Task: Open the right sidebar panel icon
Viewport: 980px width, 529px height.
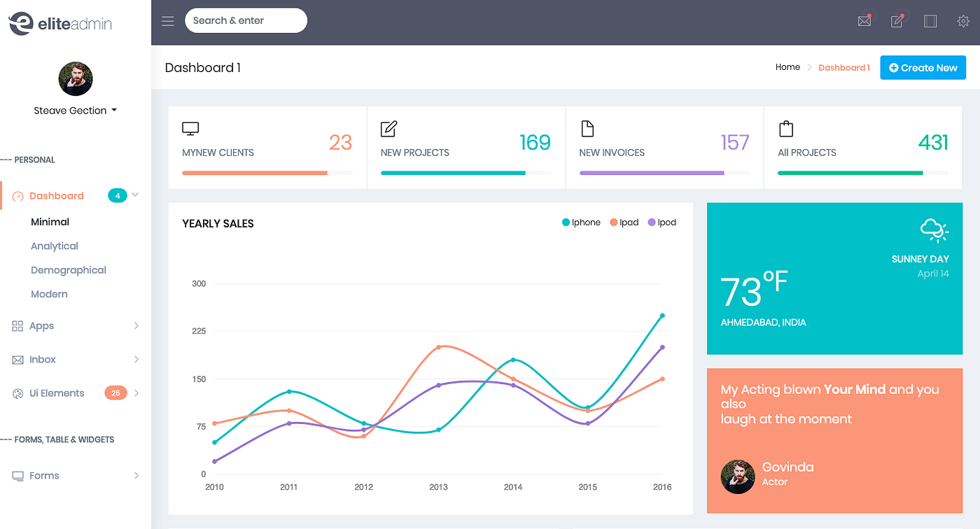Action: click(930, 21)
